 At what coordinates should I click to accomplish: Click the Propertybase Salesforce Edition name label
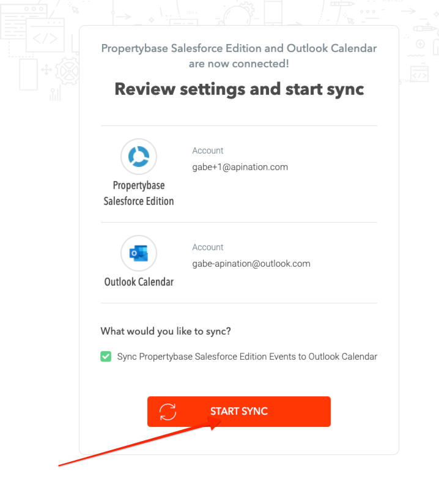pyautogui.click(x=139, y=193)
